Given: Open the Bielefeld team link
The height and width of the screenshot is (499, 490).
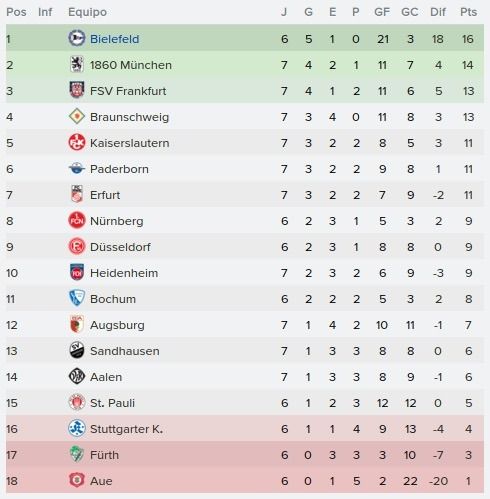Looking at the screenshot, I should (x=114, y=39).
